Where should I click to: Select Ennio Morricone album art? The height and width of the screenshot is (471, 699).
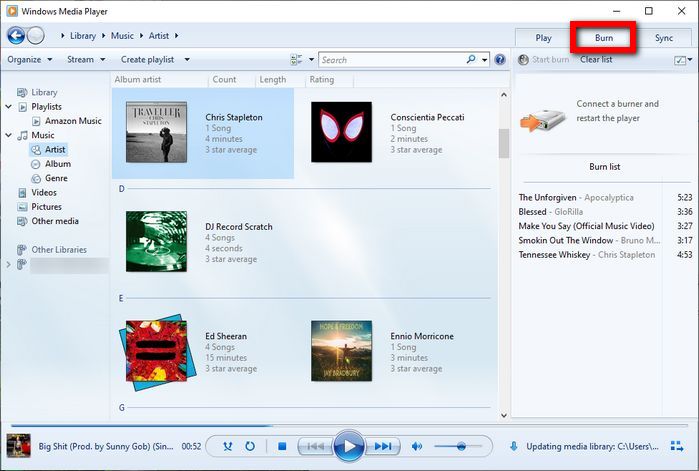[x=341, y=351]
